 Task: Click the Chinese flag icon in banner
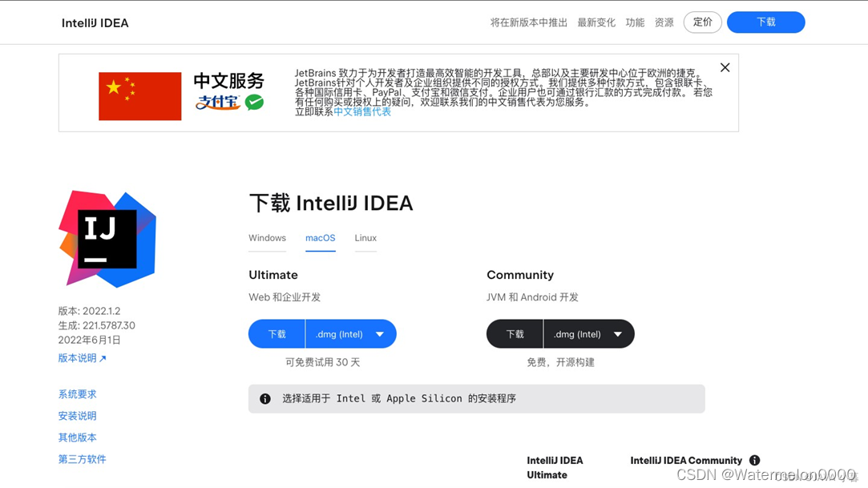(139, 96)
